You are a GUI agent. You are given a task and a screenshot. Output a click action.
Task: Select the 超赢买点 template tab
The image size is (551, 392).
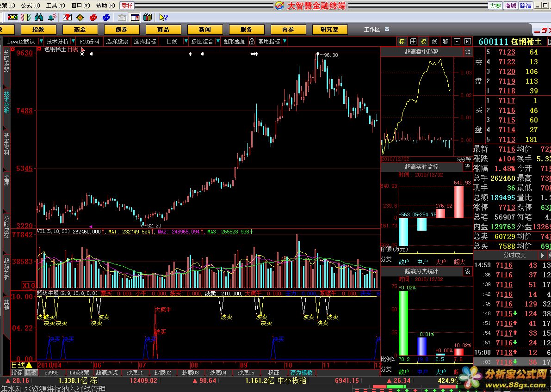pos(107,372)
